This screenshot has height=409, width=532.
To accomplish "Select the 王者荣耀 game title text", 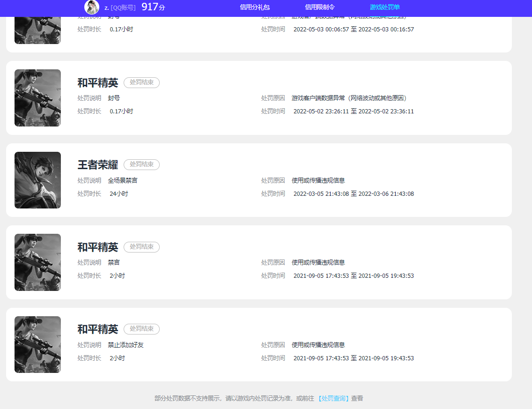I will pyautogui.click(x=97, y=164).
